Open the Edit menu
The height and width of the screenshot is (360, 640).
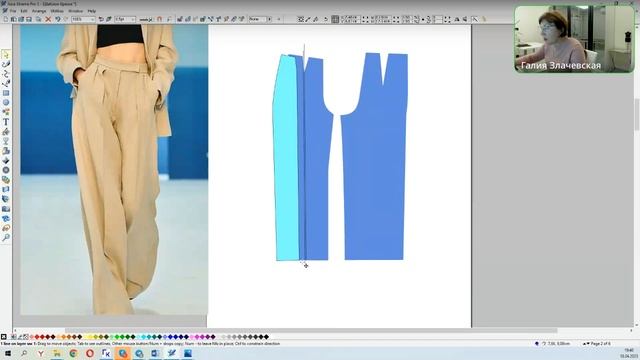(24, 11)
